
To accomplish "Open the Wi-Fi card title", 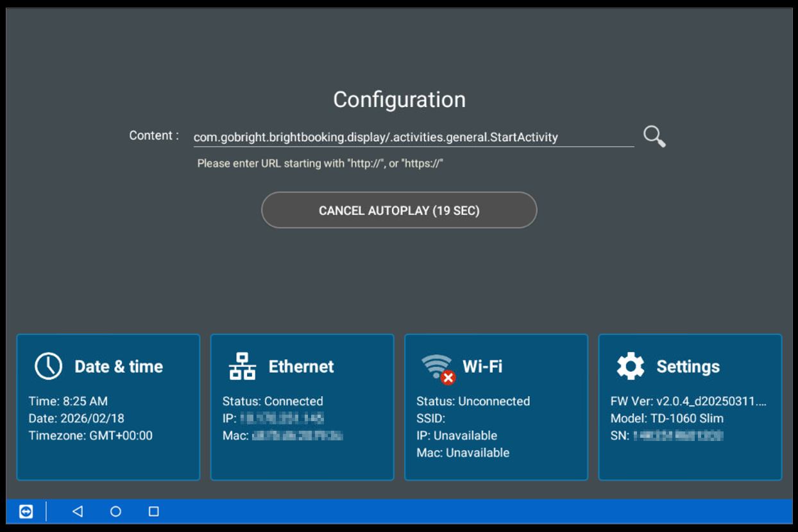I will click(x=482, y=367).
